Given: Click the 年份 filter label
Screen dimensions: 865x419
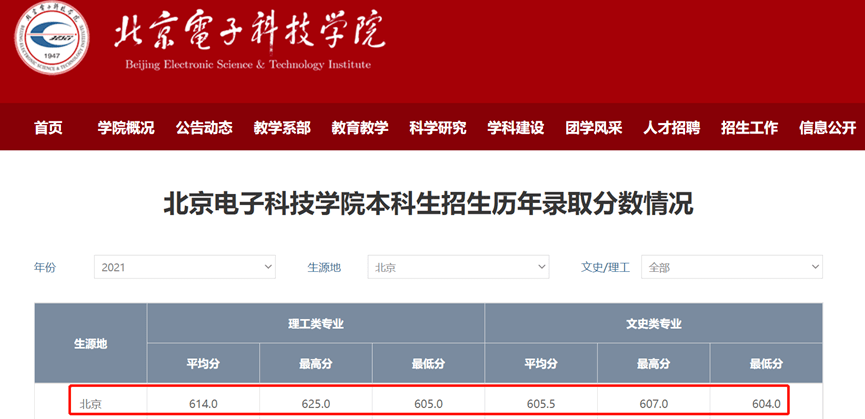Looking at the screenshot, I should coord(45,267).
